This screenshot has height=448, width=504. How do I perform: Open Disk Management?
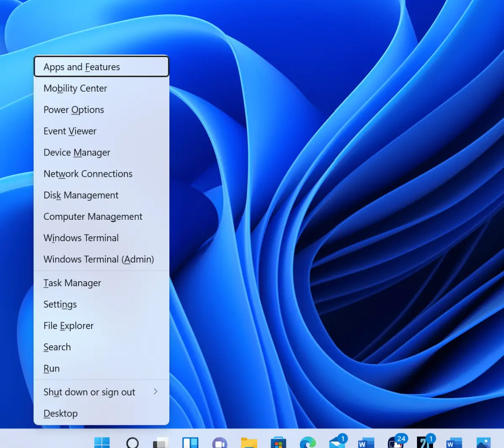click(101, 195)
